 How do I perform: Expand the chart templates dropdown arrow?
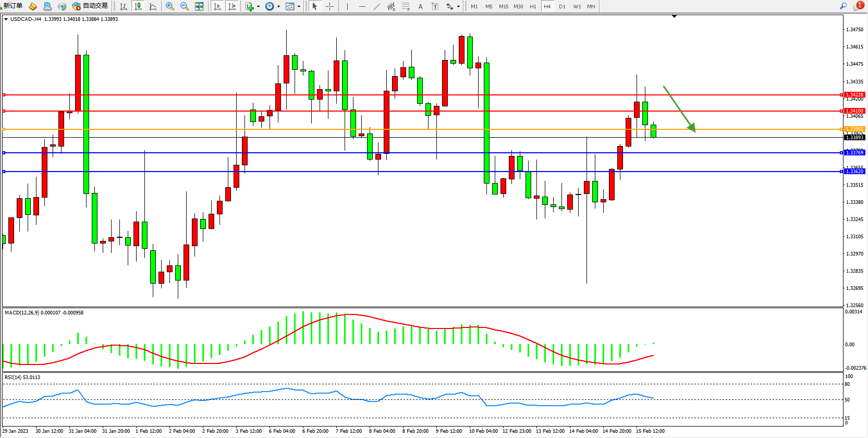click(299, 7)
